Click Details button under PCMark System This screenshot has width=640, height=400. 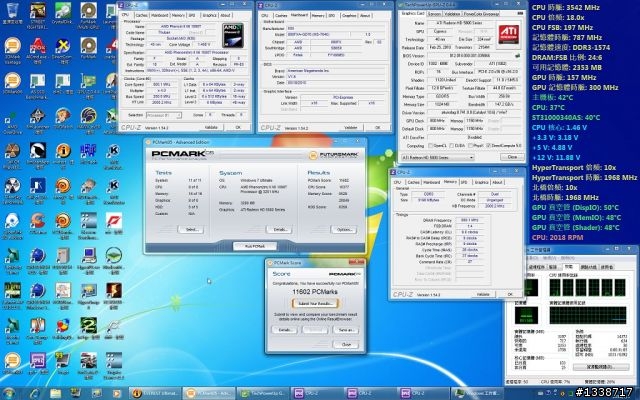tap(279, 229)
